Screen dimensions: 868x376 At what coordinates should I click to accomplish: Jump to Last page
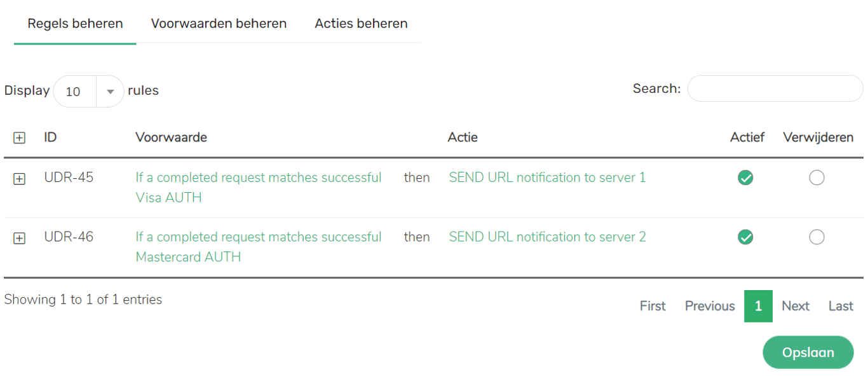point(840,306)
